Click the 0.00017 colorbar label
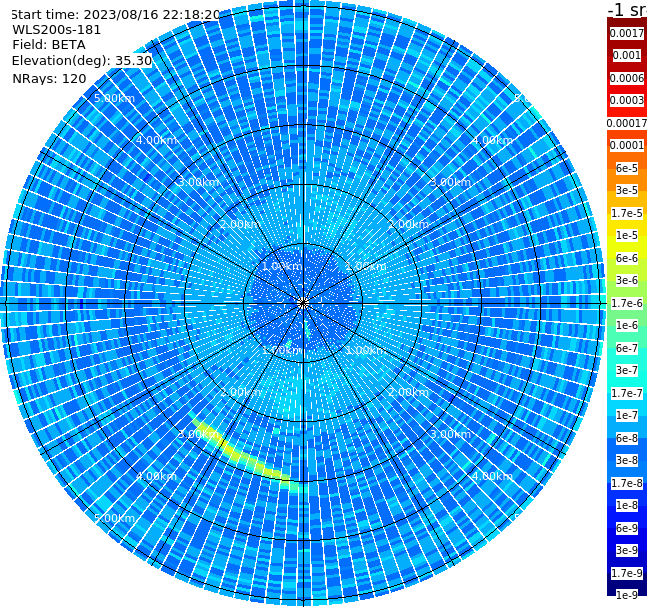Viewport: 647px width, 607px height. coord(627,123)
